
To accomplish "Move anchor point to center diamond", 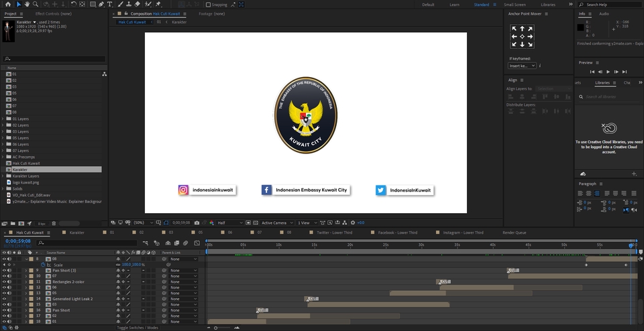I will (522, 36).
